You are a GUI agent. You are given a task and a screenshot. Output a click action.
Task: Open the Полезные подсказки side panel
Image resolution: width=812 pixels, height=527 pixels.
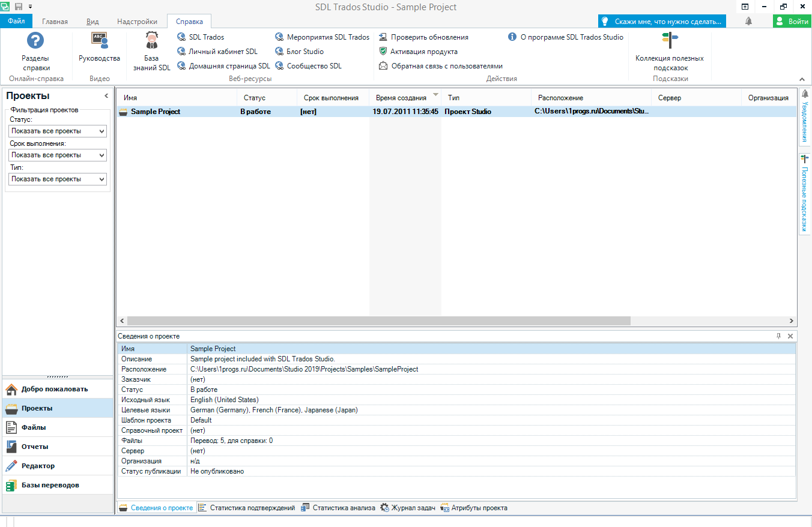805,194
